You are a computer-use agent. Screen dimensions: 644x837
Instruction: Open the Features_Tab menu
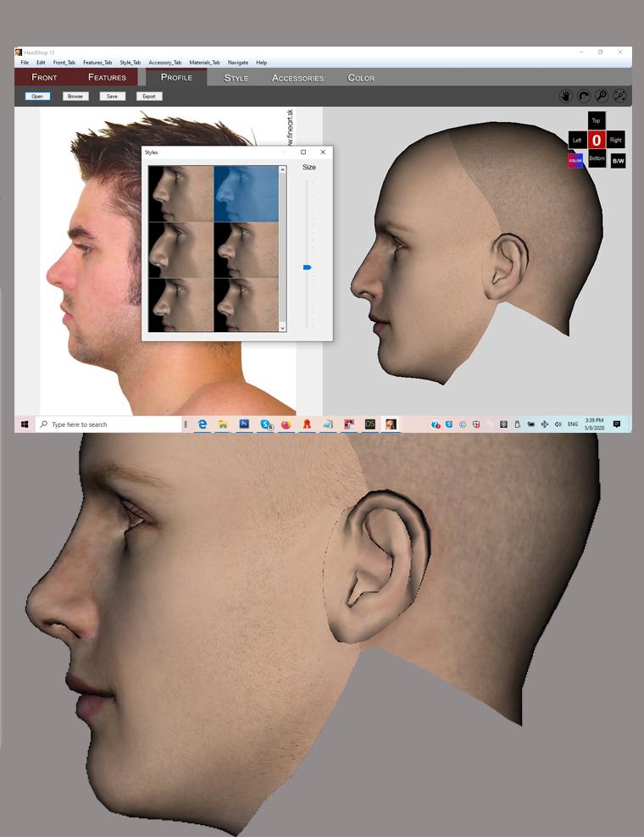pyautogui.click(x=97, y=63)
